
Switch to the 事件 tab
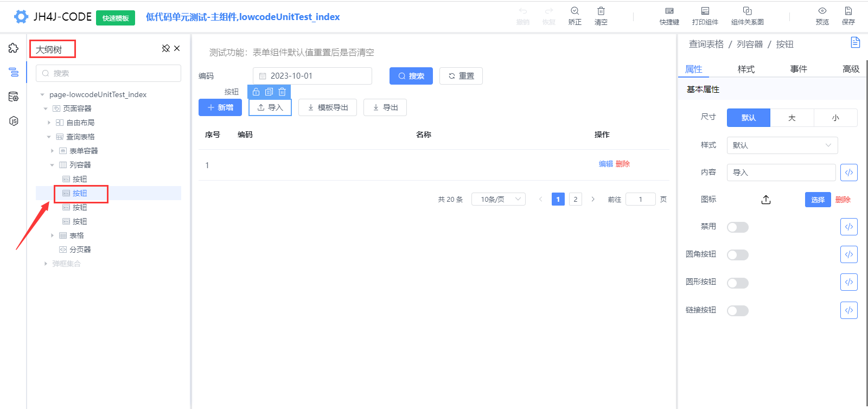799,69
